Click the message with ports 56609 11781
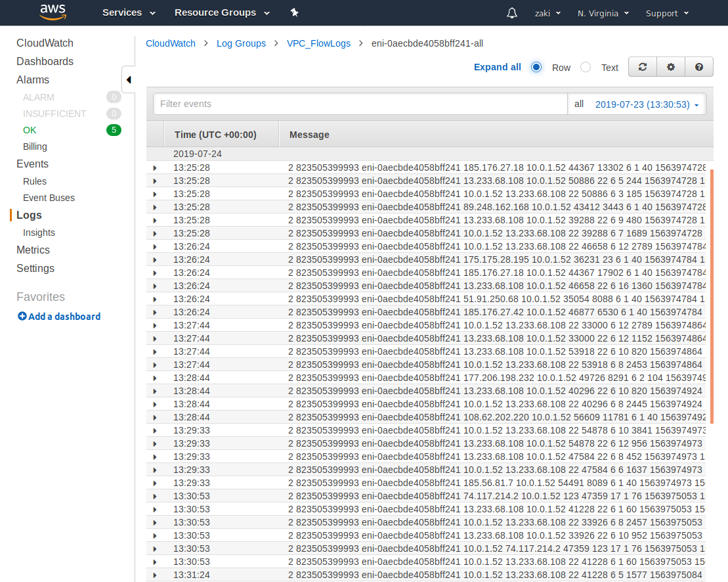The height and width of the screenshot is (582, 728). click(x=497, y=418)
